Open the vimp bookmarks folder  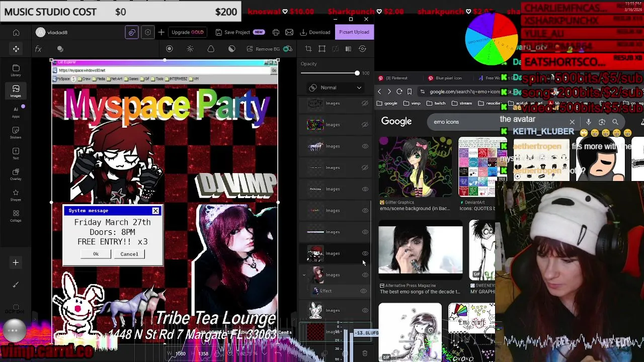tap(412, 103)
